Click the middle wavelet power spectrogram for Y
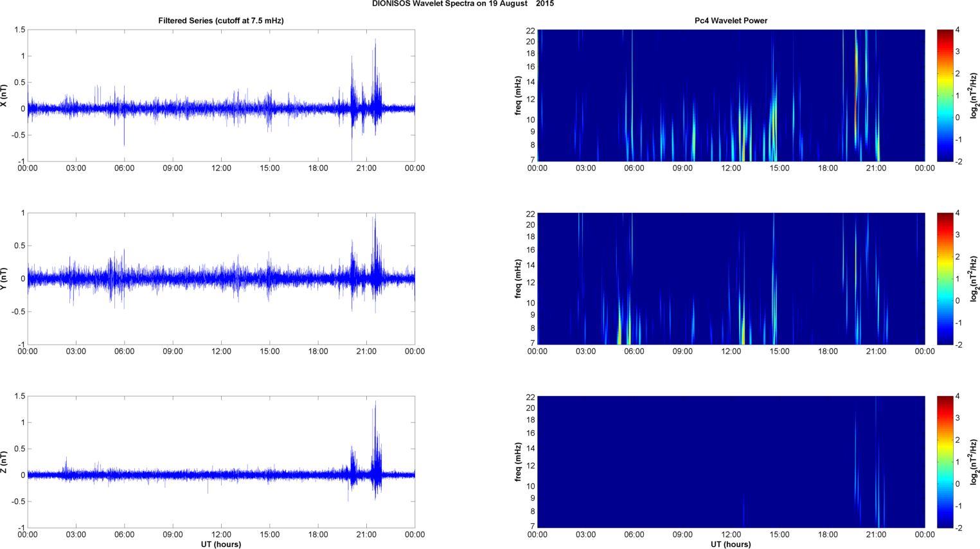This screenshot has height=549, width=980. (731, 279)
